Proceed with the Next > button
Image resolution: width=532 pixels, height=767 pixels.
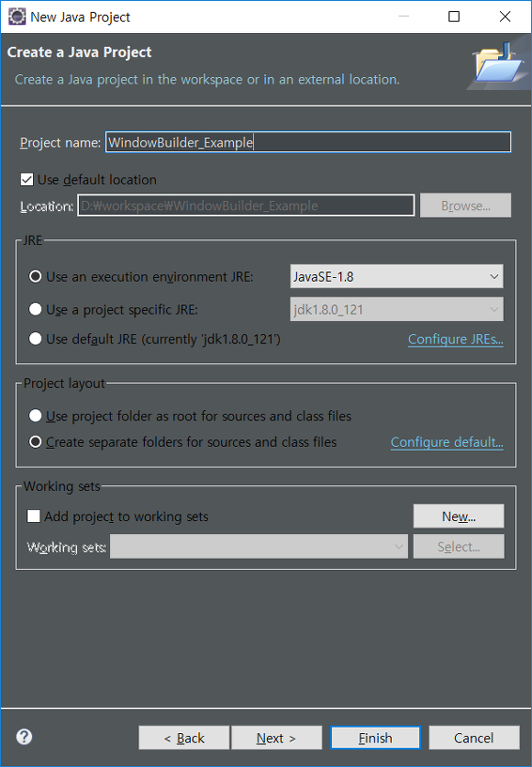coord(276,738)
